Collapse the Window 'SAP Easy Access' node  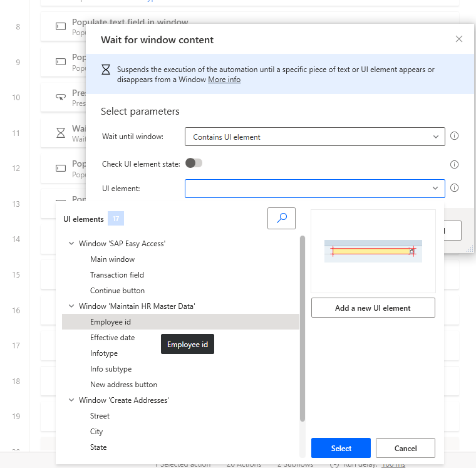click(71, 243)
